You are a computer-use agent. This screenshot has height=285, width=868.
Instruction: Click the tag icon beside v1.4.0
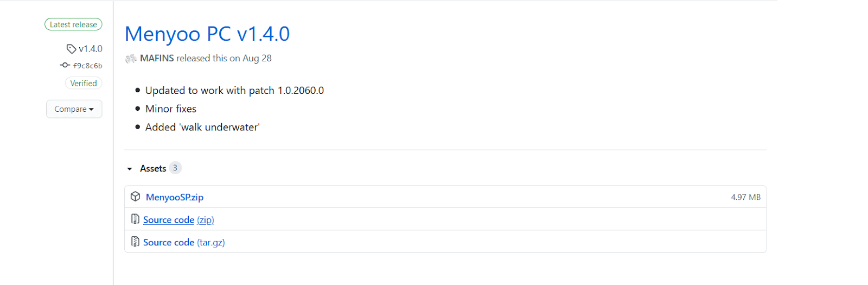[71, 49]
